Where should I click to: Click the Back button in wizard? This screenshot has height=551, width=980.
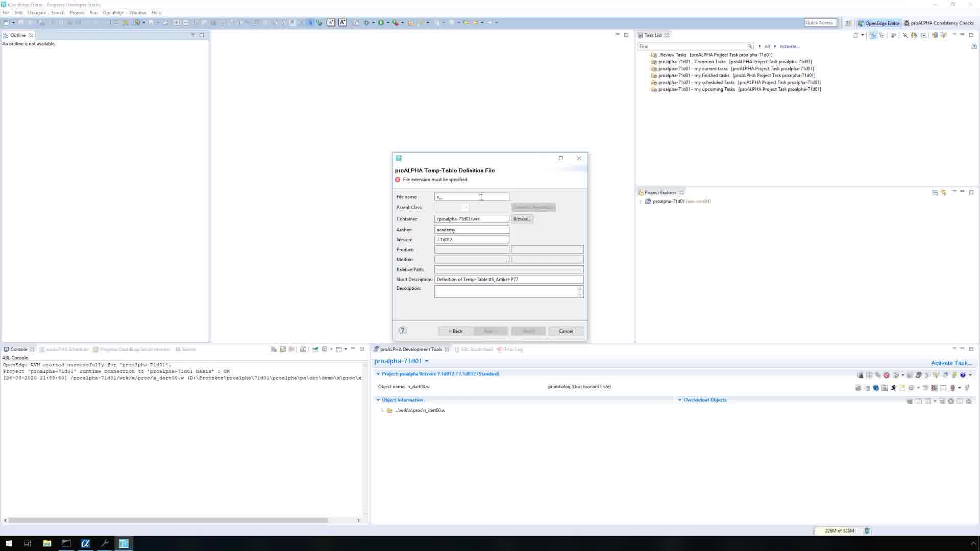click(x=456, y=331)
